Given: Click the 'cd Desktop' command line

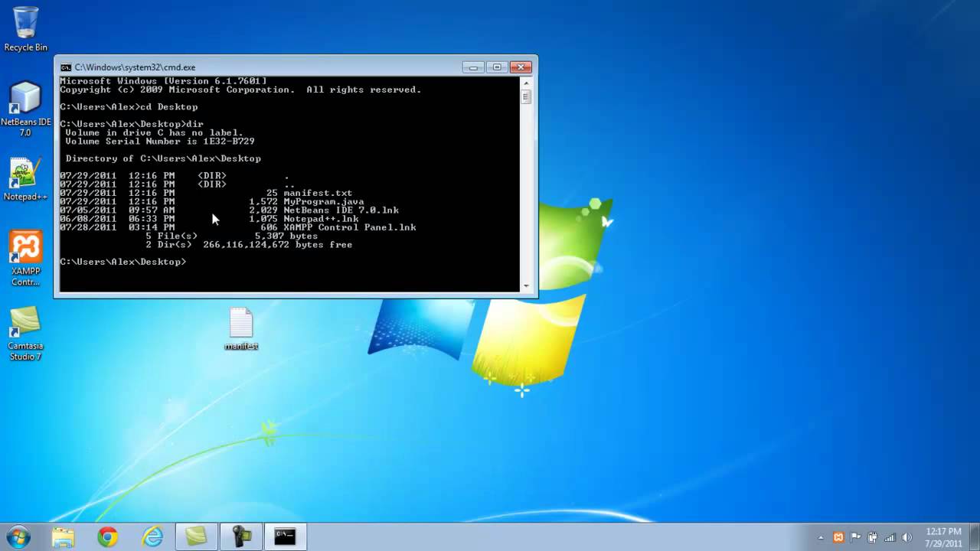Looking at the screenshot, I should 129,106.
